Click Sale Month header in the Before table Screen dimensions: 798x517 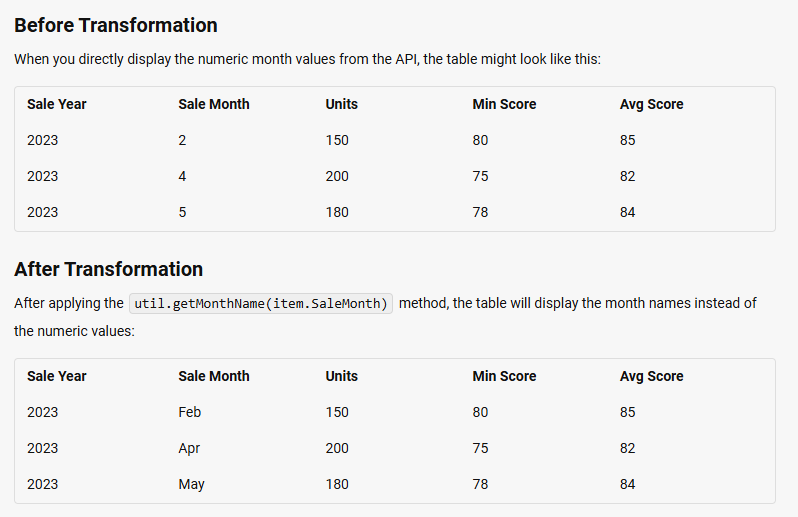click(214, 104)
